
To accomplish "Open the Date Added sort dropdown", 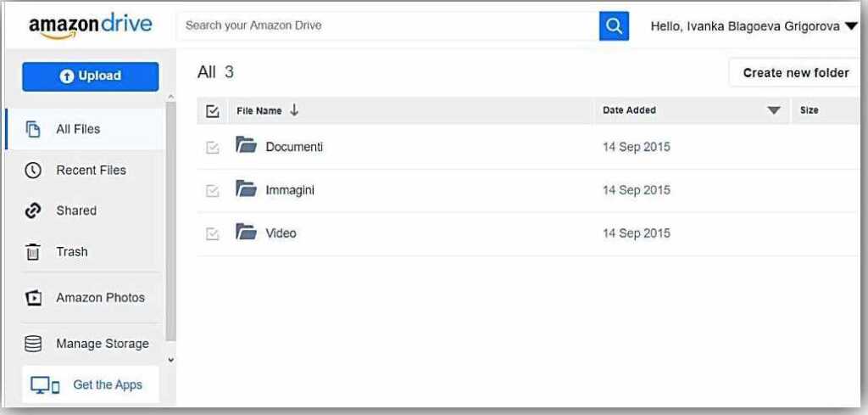I will 773,110.
